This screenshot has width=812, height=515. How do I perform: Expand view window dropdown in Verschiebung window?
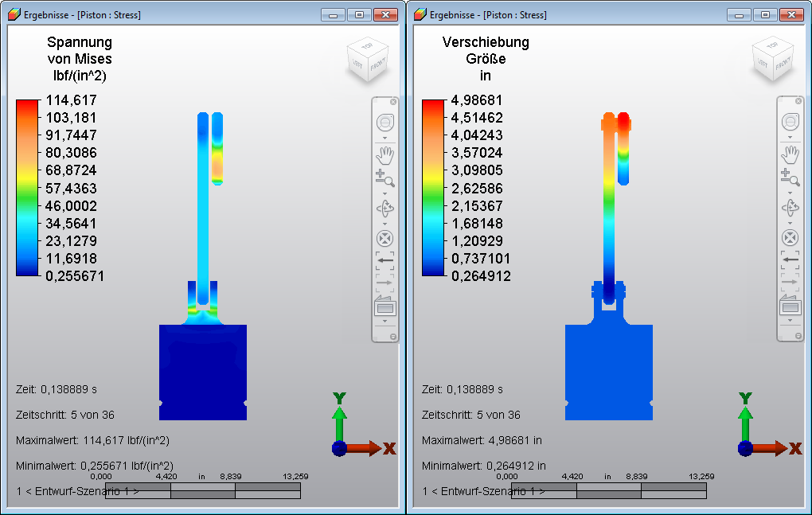791,321
